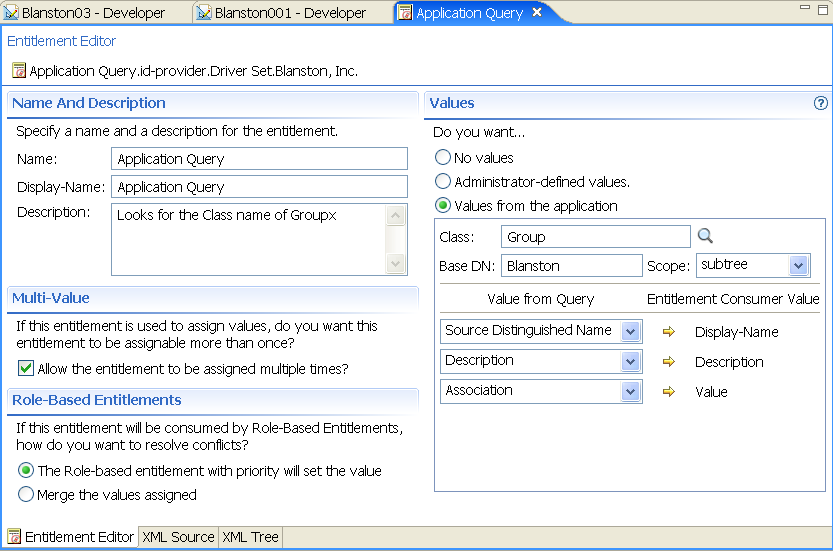Click the Class search magnifier icon
Screen dimensions: 833x551
coord(705,236)
